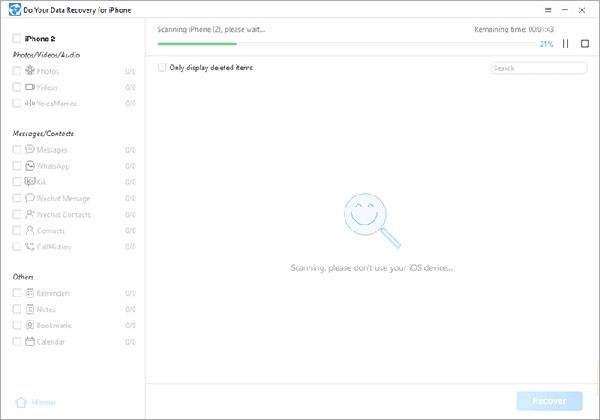Open the title bar menu icon

(548, 10)
